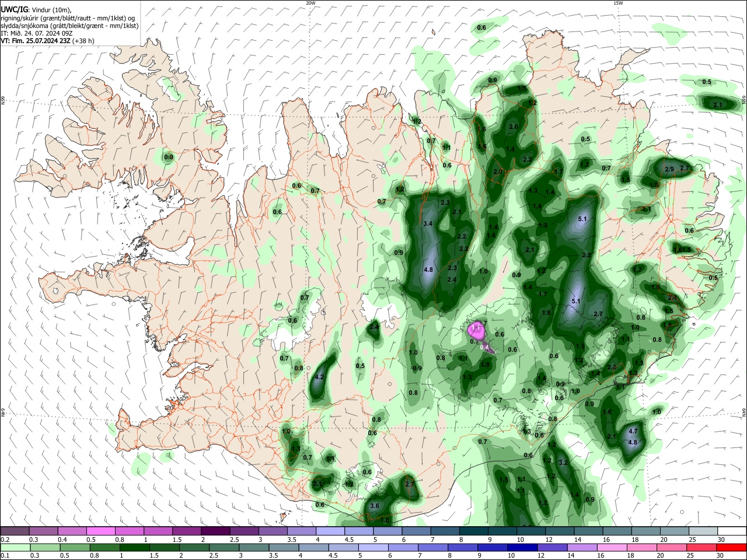Click the header line 'UWC/IG: Vindur (10m),'

36,10
